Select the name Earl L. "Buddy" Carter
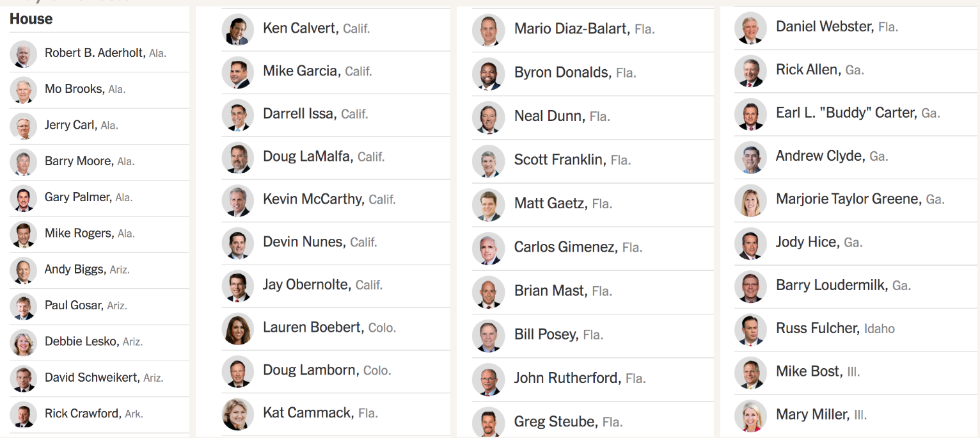980x438 pixels. click(846, 113)
